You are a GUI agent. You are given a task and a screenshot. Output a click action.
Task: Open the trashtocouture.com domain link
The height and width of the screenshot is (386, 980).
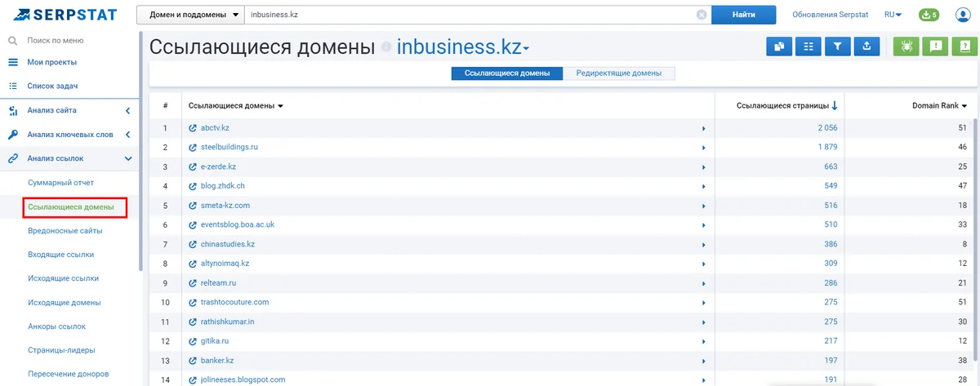(234, 302)
